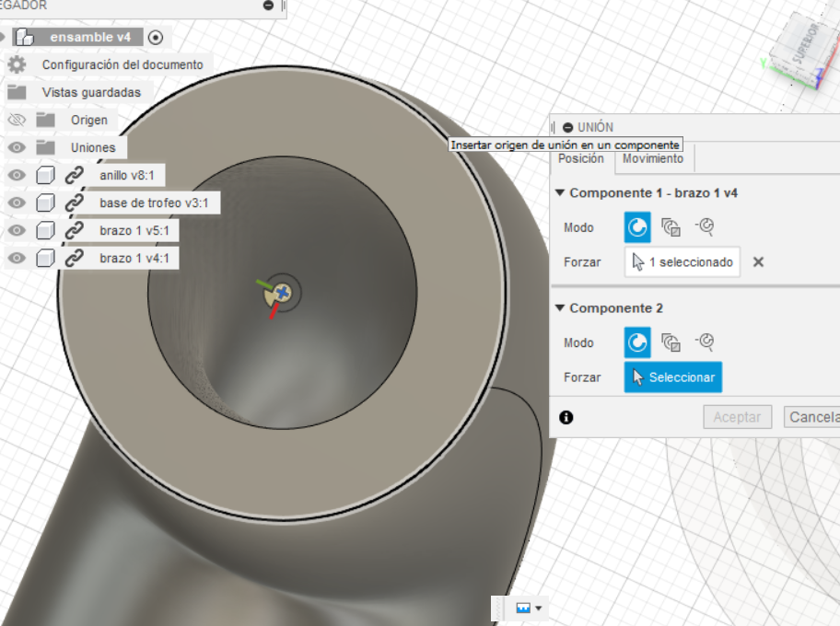Click the Uniones folder icon

point(45,147)
